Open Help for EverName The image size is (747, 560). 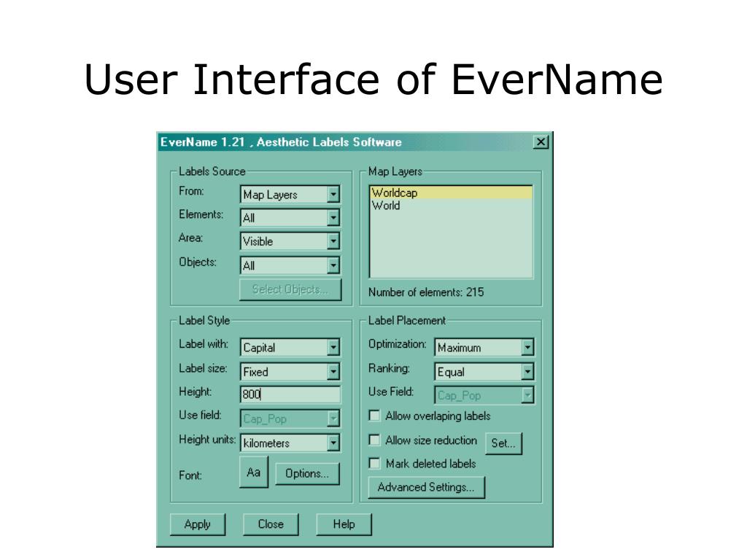pyautogui.click(x=344, y=524)
